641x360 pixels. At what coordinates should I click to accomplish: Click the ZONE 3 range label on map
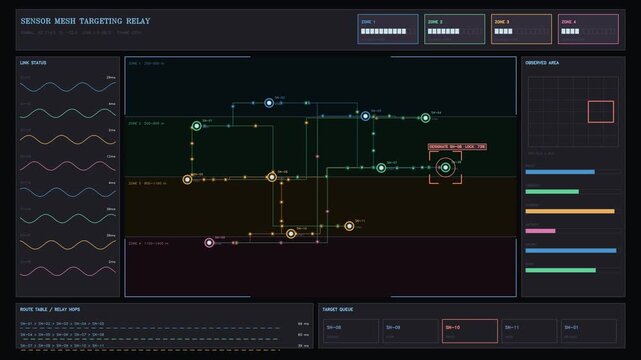(x=147, y=183)
